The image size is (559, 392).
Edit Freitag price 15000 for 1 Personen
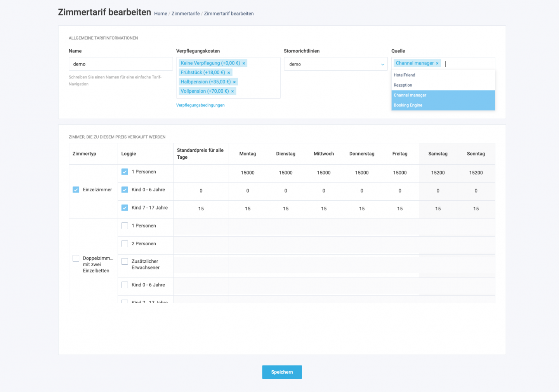pyautogui.click(x=400, y=173)
